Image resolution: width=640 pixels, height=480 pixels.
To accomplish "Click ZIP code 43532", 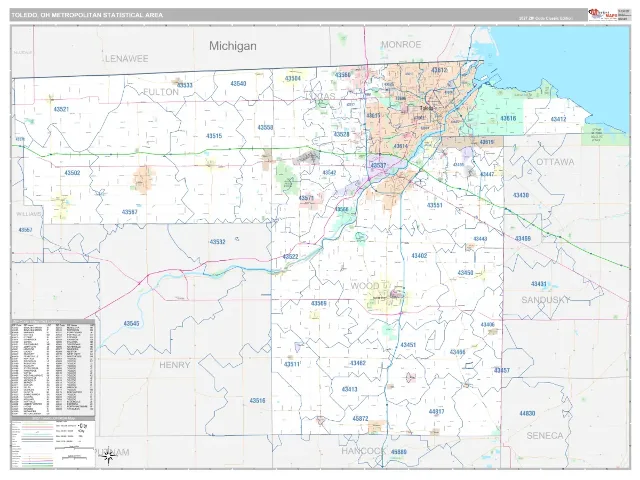I will (217, 242).
